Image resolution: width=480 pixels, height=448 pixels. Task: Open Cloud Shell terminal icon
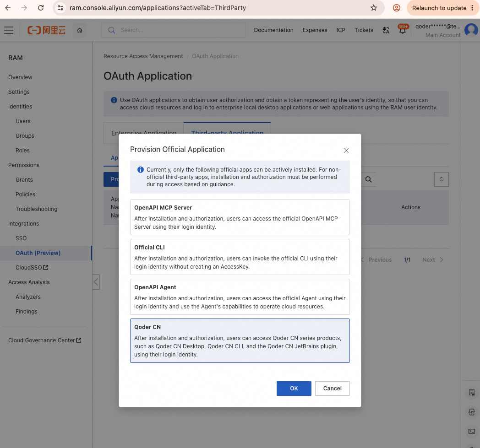click(x=471, y=431)
